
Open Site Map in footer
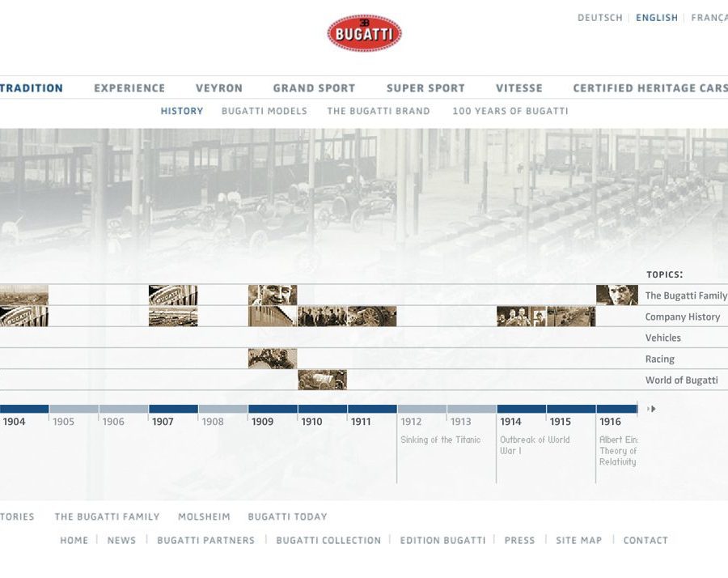pos(579,541)
